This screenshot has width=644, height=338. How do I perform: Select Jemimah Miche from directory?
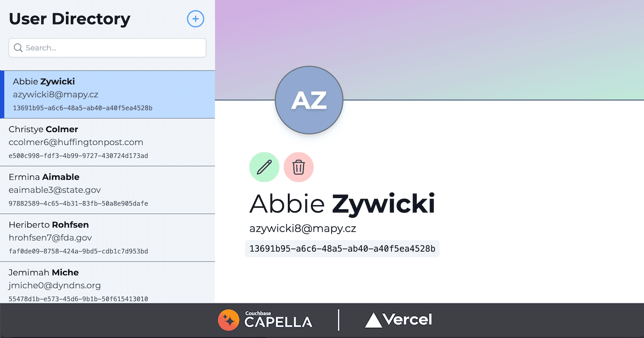coord(107,283)
